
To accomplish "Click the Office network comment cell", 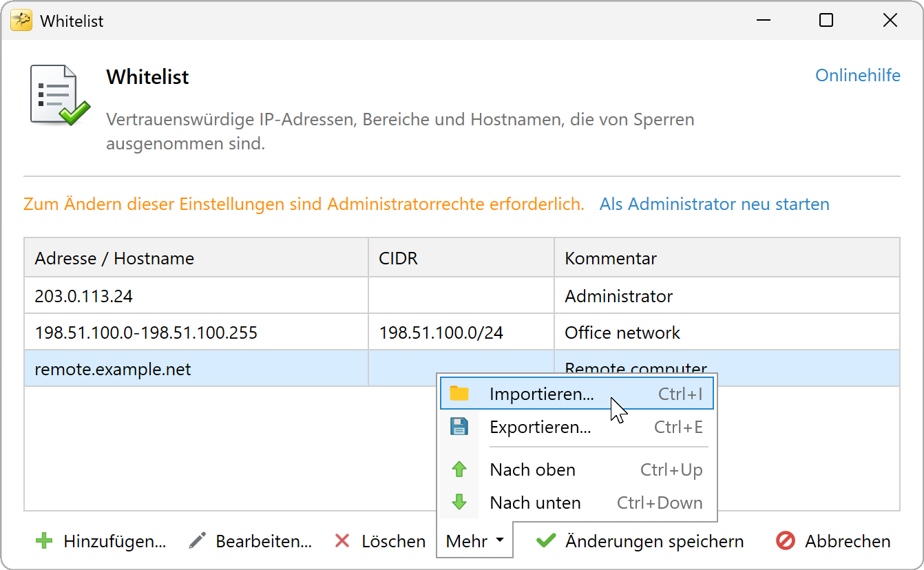I will tap(727, 333).
